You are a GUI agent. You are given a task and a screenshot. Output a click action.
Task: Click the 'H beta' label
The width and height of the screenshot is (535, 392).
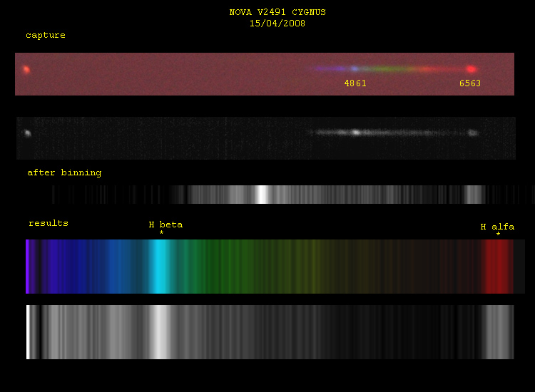165,225
